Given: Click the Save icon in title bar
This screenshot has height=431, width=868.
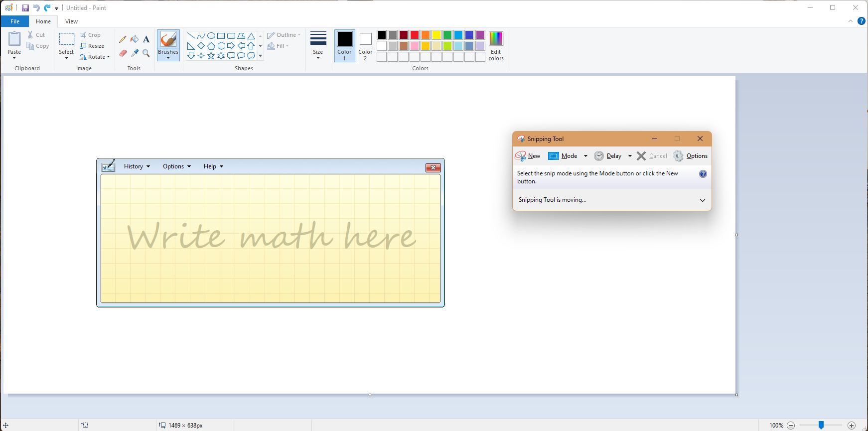Looking at the screenshot, I should 25,8.
